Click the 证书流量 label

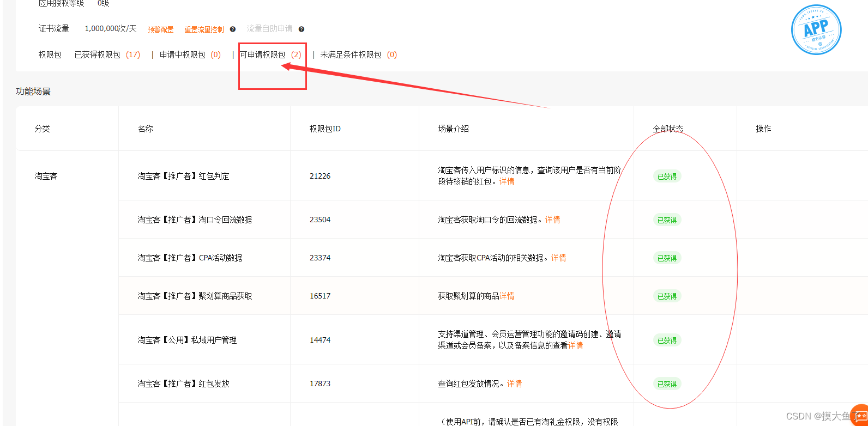tap(53, 28)
